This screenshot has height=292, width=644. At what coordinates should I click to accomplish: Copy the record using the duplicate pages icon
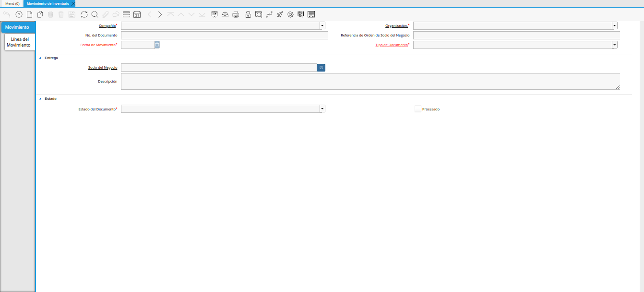pyautogui.click(x=40, y=14)
